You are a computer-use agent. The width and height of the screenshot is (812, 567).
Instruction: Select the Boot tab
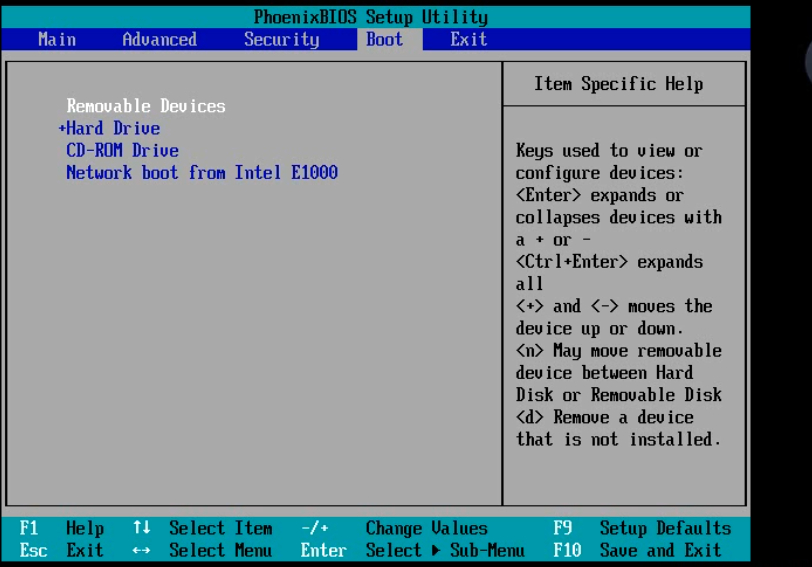[x=384, y=39]
